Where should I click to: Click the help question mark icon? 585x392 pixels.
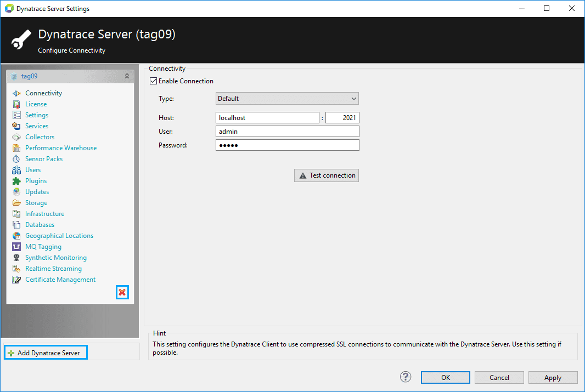(406, 377)
